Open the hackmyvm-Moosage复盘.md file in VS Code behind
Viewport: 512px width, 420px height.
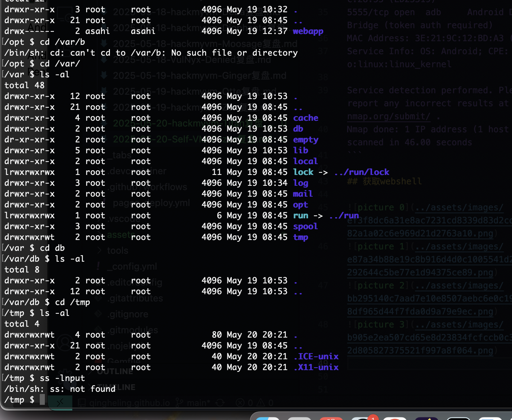tap(205, 44)
